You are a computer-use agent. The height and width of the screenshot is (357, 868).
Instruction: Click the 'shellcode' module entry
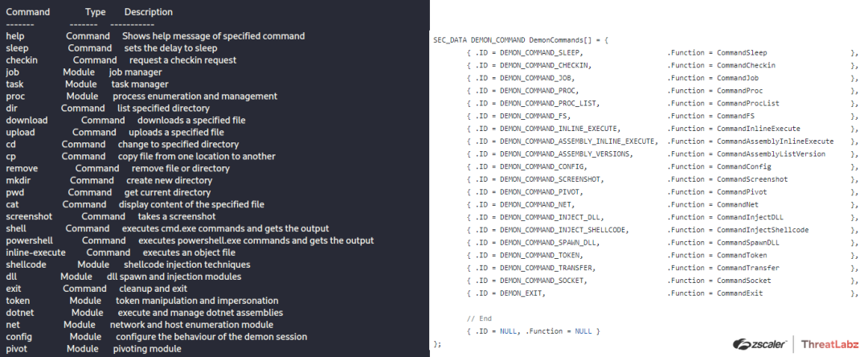click(x=26, y=265)
